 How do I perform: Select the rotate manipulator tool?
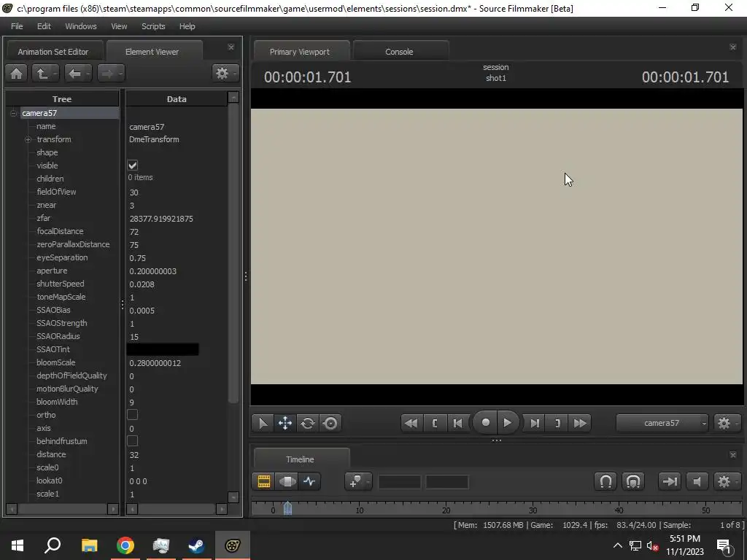click(x=307, y=423)
